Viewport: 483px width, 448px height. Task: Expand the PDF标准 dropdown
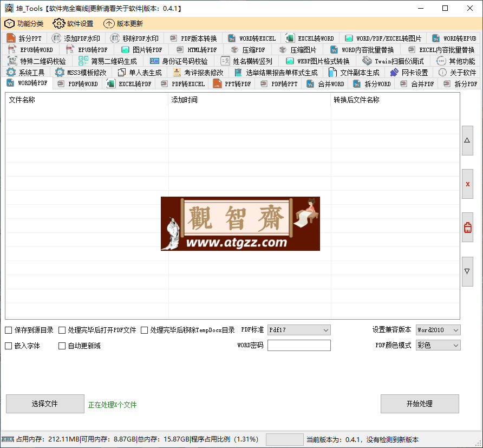coord(299,330)
